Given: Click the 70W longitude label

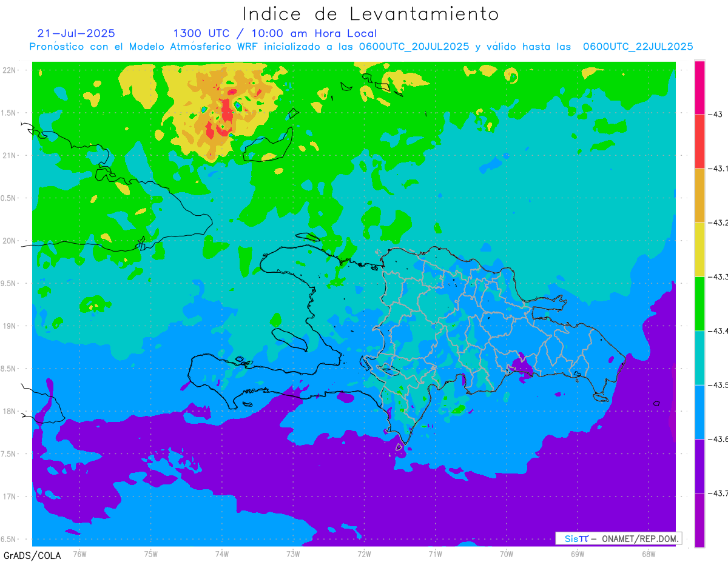Looking at the screenshot, I should tap(507, 554).
